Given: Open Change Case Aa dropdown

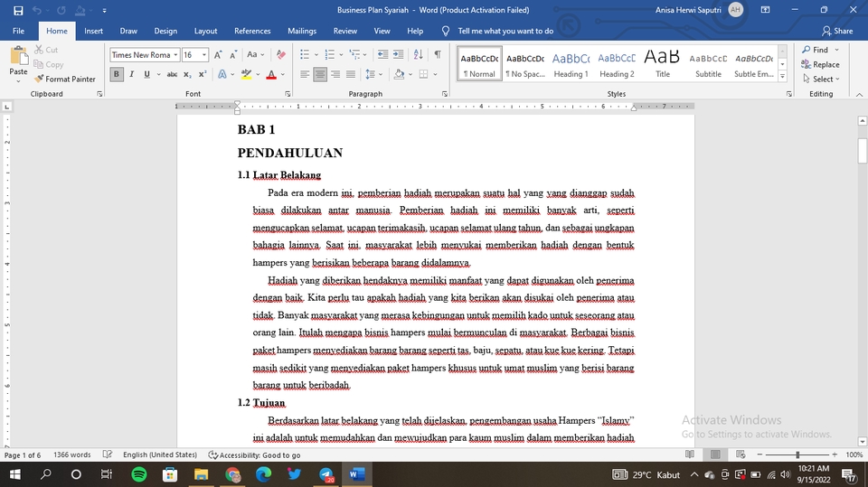Looking at the screenshot, I should point(255,55).
